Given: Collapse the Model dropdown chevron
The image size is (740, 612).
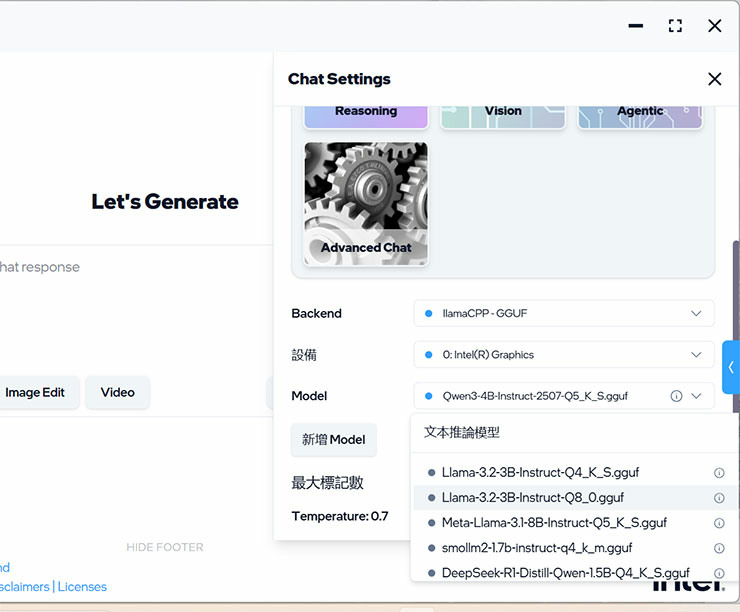Looking at the screenshot, I should pyautogui.click(x=696, y=396).
